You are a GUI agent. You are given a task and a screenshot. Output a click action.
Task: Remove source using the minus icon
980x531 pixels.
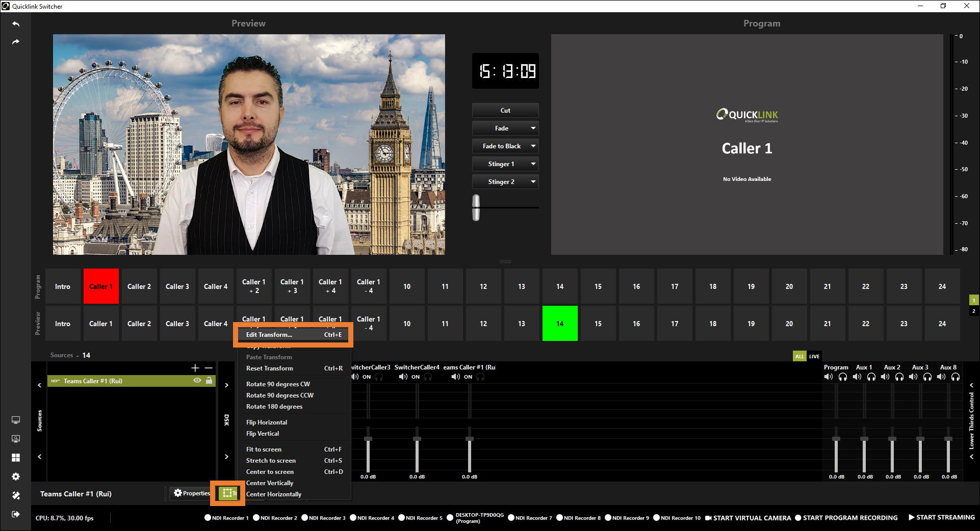209,368
